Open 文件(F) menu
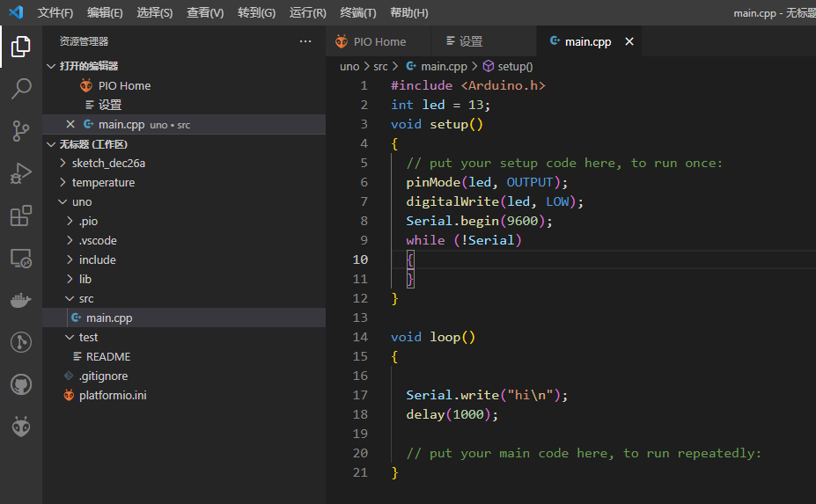The image size is (816, 504). click(55, 12)
